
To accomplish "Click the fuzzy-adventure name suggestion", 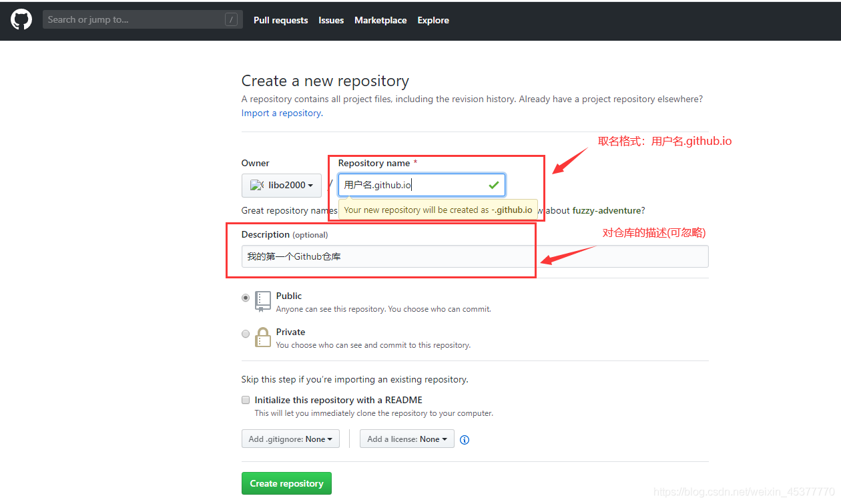I will click(607, 210).
